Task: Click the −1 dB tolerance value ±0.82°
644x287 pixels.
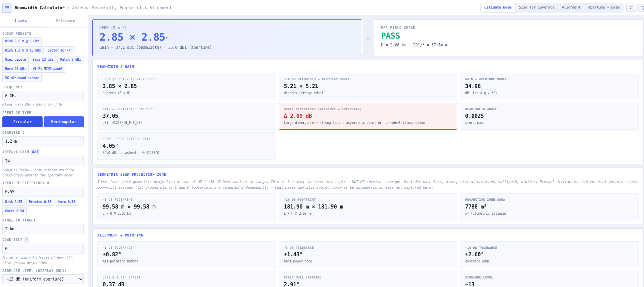Action: tap(112, 255)
